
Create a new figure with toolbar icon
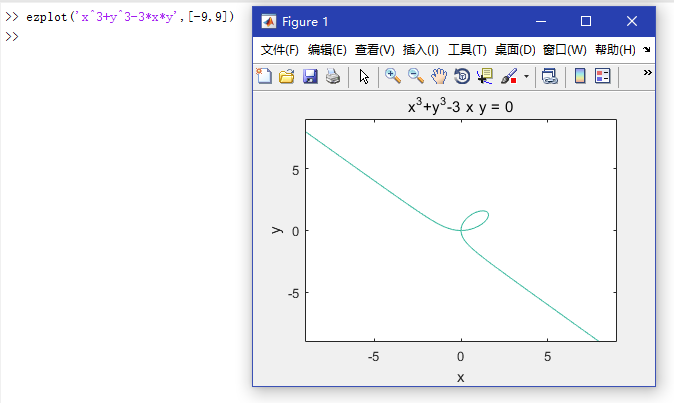point(264,76)
